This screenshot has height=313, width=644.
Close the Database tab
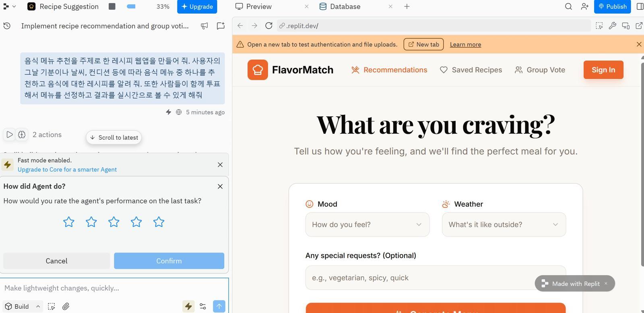pyautogui.click(x=390, y=6)
